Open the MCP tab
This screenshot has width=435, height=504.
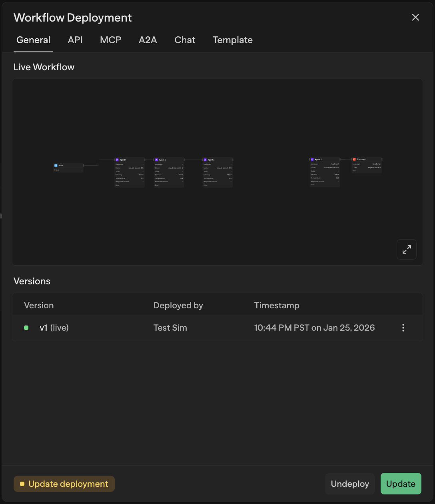pyautogui.click(x=110, y=40)
